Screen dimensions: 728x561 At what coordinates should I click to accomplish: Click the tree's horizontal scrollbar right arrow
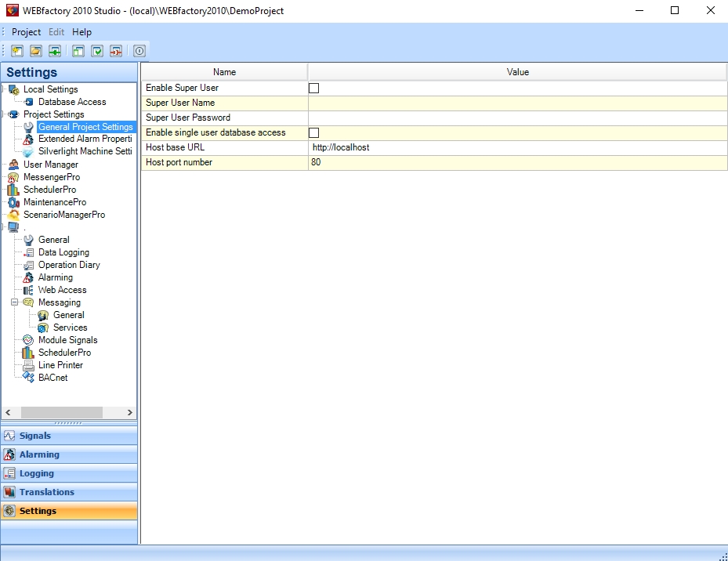[130, 413]
